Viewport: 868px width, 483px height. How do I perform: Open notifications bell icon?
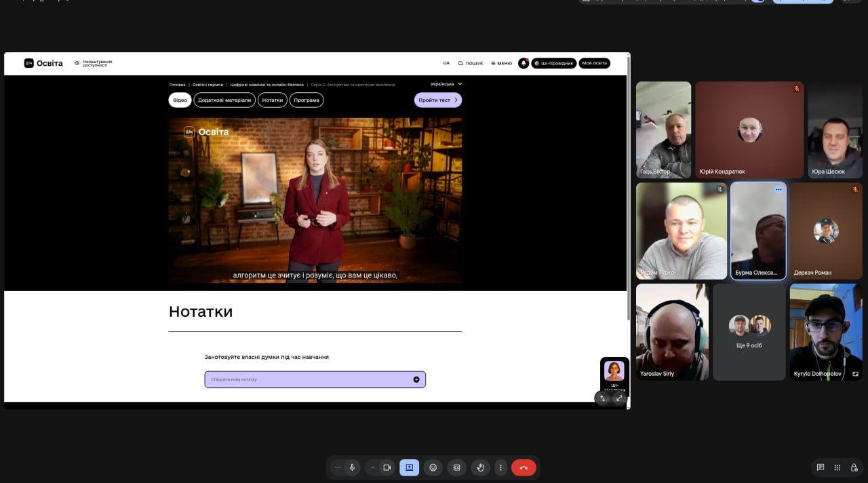point(524,63)
